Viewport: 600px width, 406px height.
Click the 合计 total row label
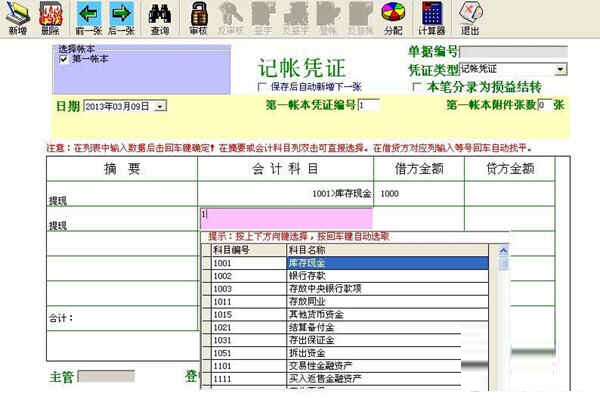click(x=60, y=318)
